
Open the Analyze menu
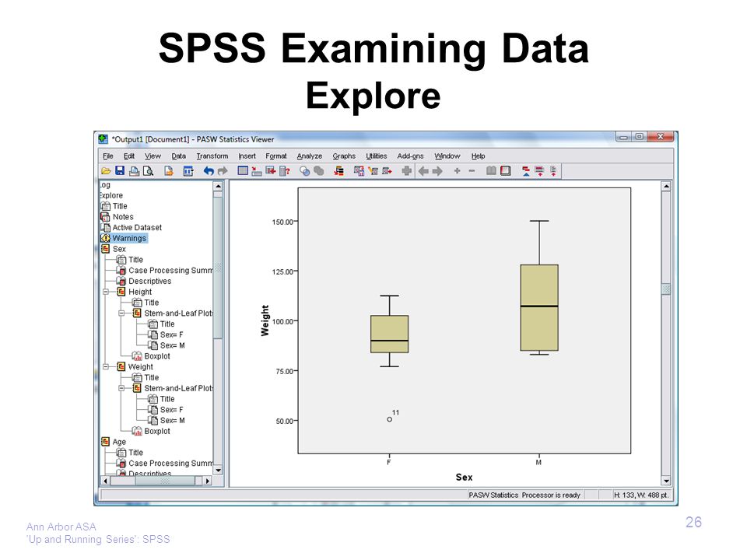click(x=310, y=156)
